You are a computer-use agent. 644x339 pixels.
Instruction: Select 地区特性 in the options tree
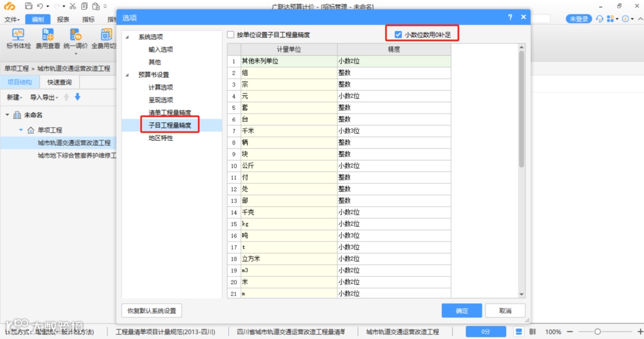point(160,138)
